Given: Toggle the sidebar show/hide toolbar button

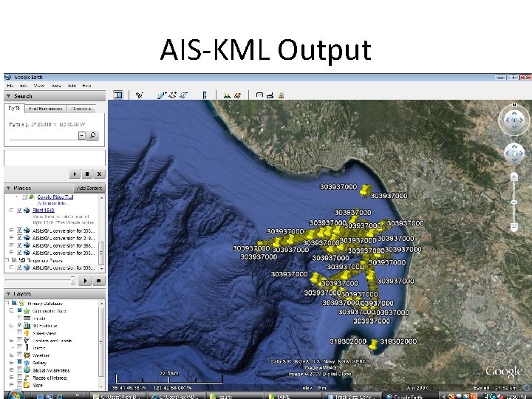Looking at the screenshot, I should point(118,95).
